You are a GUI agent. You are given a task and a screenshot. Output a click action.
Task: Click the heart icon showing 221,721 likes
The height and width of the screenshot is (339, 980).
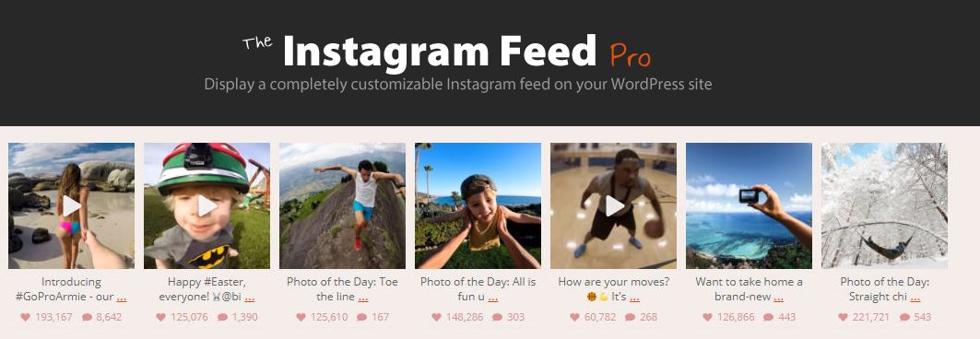tap(843, 317)
